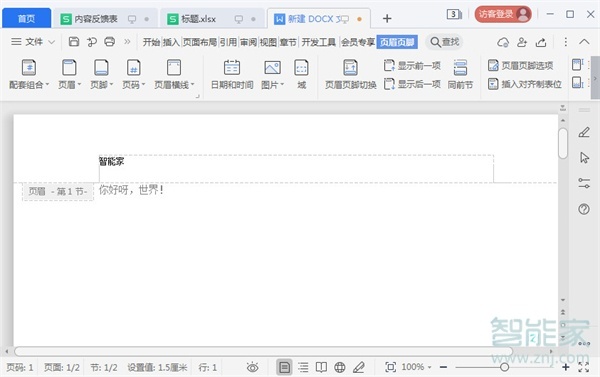The image size is (600, 377).
Task: Select the 页眉页脚 Header Footer tab
Action: click(397, 42)
